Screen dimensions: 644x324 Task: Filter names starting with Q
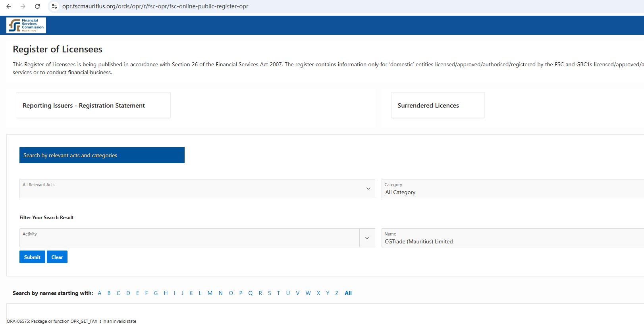[x=251, y=293]
